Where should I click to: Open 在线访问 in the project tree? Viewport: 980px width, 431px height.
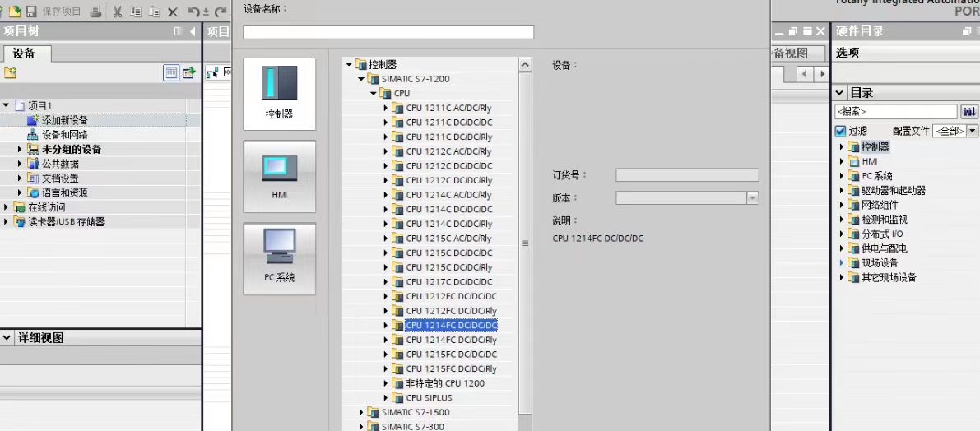(x=46, y=207)
